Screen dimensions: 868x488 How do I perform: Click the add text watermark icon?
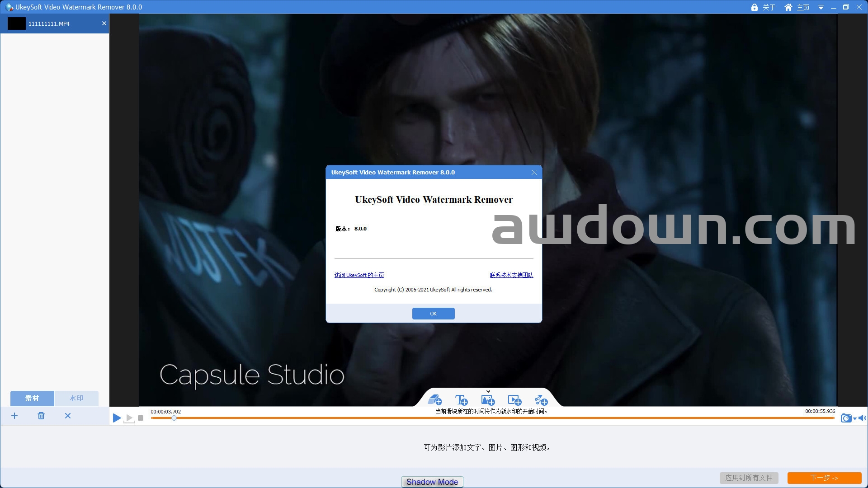[461, 400]
